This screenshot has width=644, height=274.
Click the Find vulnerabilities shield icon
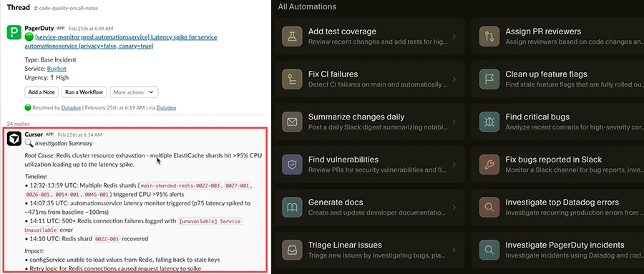click(292, 165)
